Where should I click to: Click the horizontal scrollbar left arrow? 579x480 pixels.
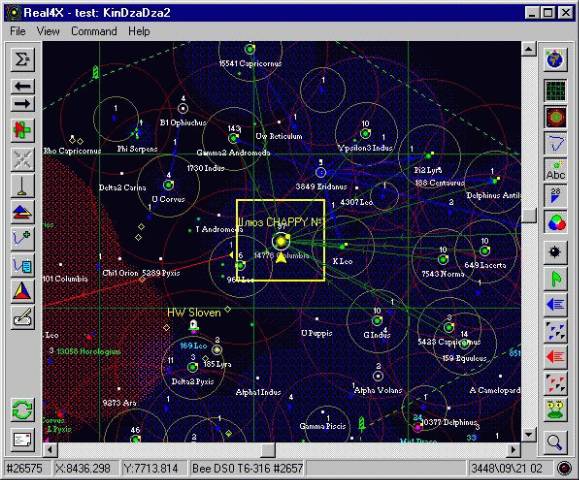point(50,450)
